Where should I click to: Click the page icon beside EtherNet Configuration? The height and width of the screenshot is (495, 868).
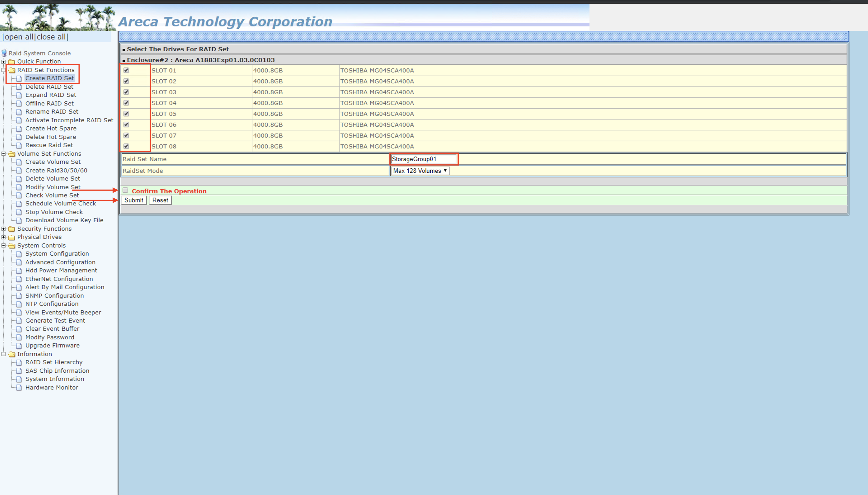tap(19, 279)
